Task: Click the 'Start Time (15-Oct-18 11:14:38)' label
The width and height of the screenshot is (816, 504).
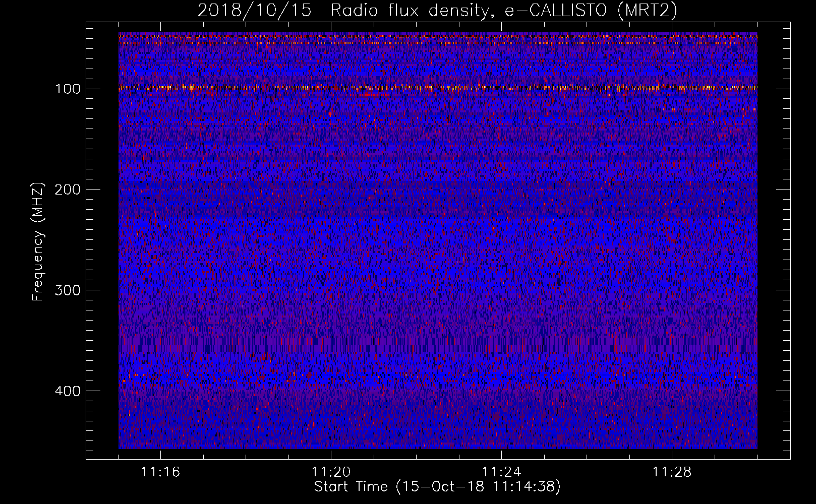Action: pyautogui.click(x=437, y=487)
